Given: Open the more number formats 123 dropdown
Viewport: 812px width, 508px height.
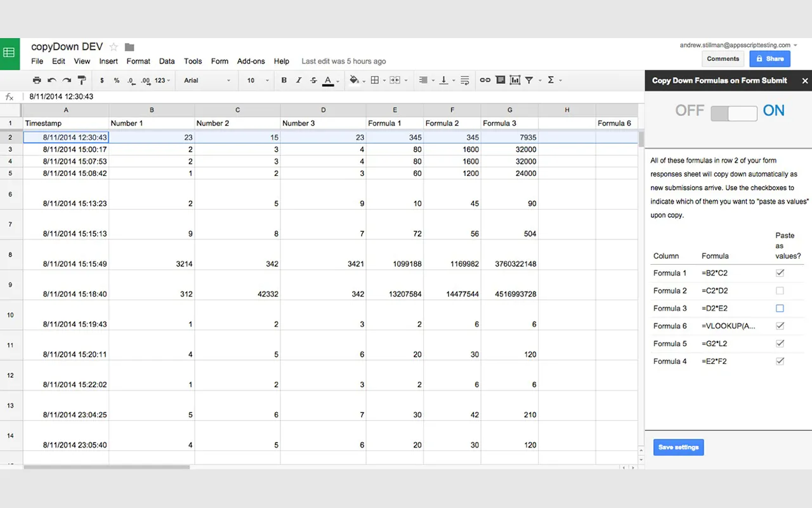Looking at the screenshot, I should point(162,81).
